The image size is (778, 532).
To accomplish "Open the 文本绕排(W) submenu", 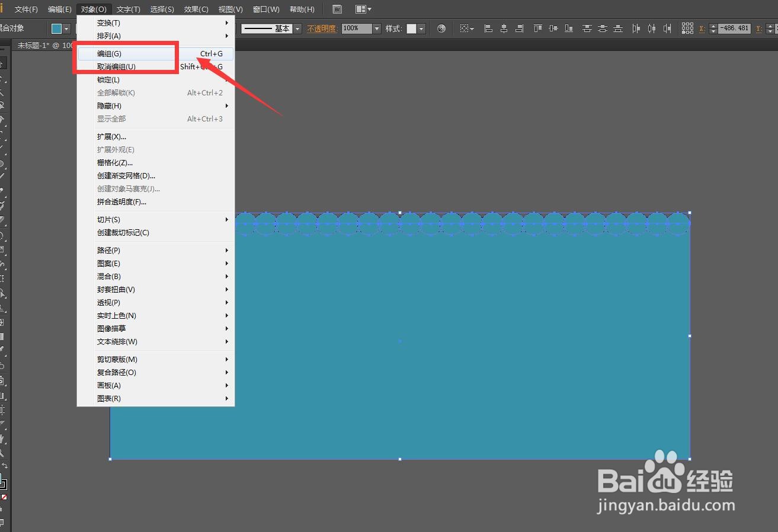I will [156, 341].
